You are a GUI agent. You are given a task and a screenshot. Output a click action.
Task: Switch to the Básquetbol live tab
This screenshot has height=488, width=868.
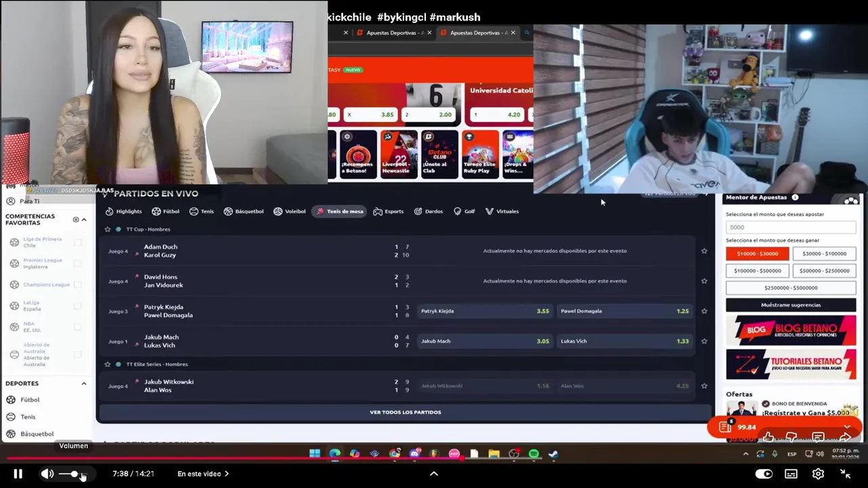tap(243, 211)
